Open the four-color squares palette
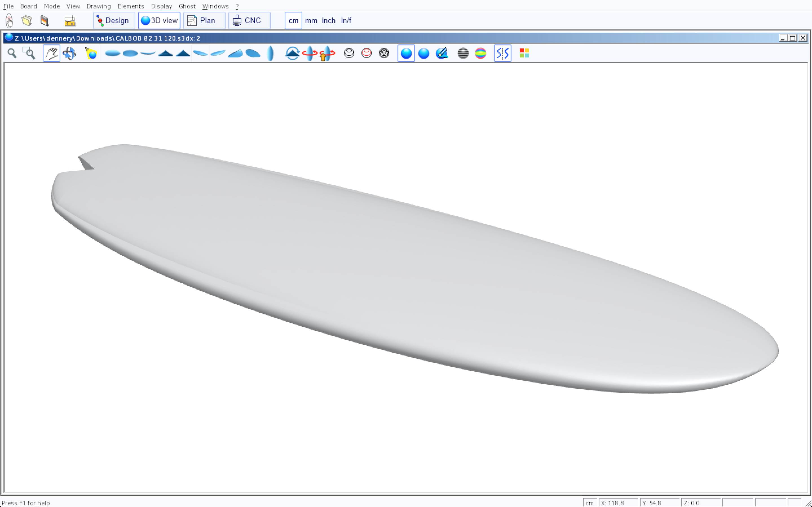Image resolution: width=812 pixels, height=507 pixels. point(524,53)
